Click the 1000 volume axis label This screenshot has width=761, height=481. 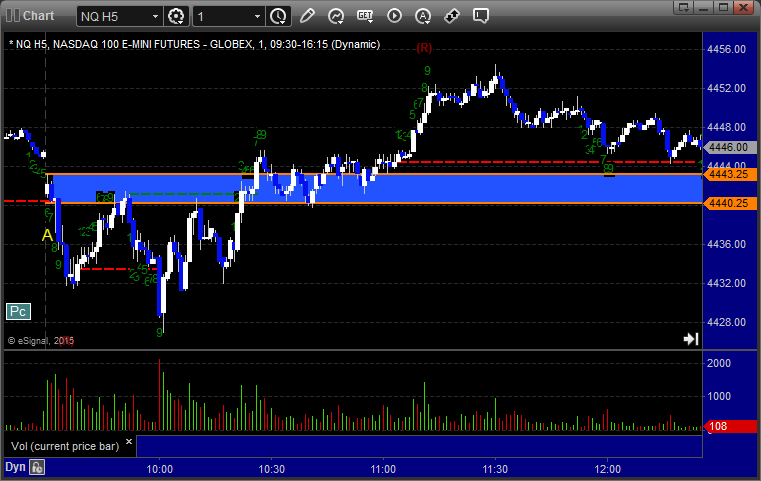pyautogui.click(x=719, y=396)
